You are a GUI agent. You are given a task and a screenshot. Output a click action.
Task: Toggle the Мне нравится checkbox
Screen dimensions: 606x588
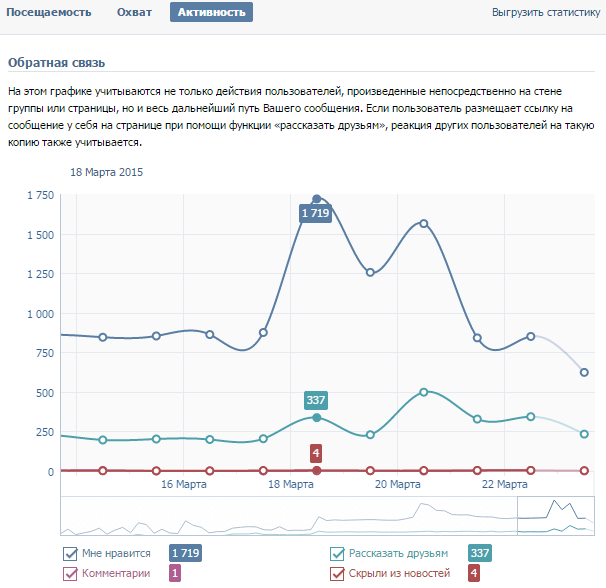pyautogui.click(x=70, y=554)
